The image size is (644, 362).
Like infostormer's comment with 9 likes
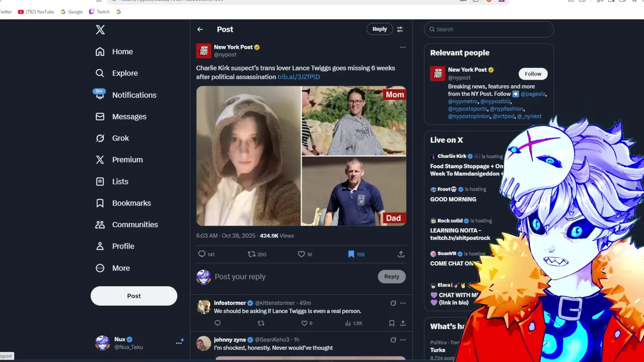point(306,323)
